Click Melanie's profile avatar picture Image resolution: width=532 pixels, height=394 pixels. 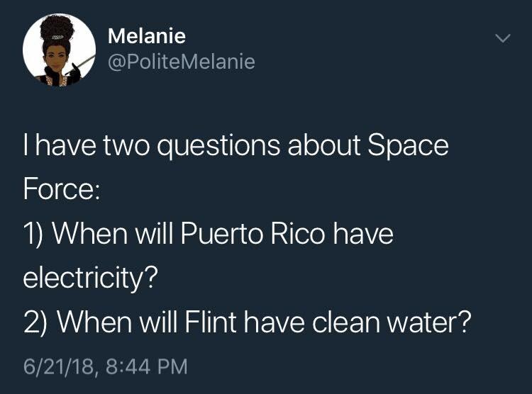point(59,50)
